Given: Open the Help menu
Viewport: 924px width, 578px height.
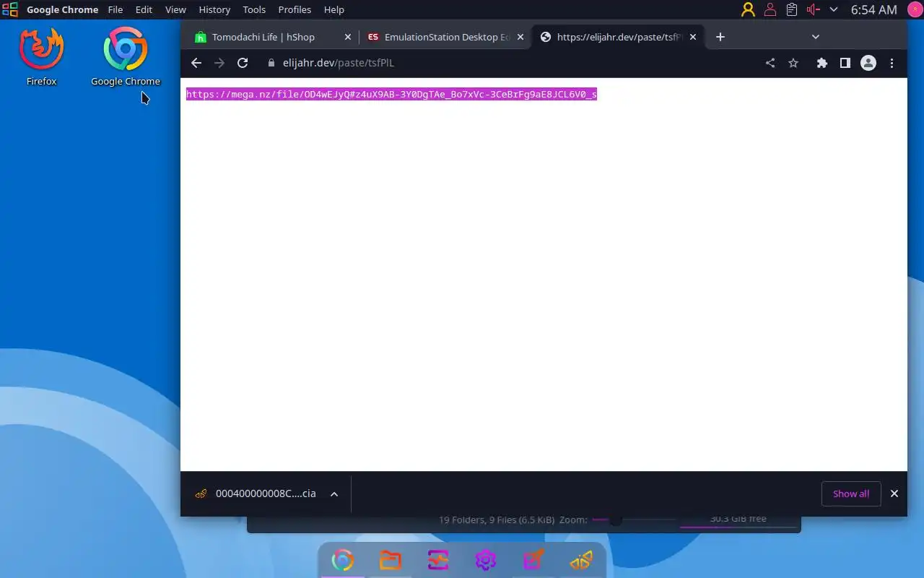Looking at the screenshot, I should click(x=334, y=9).
